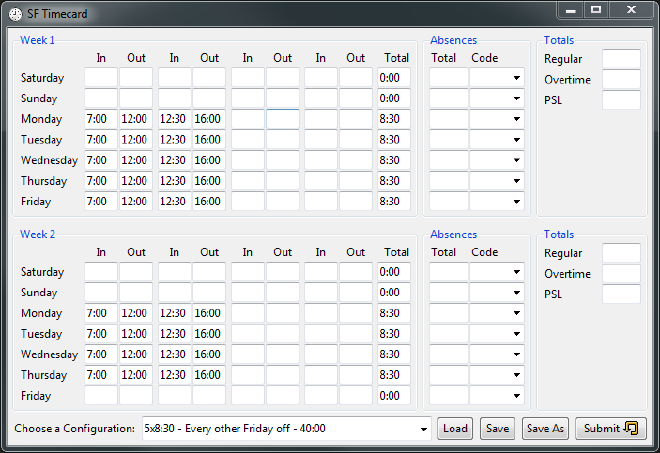Click the SF Timecard clock icon in title bar
The image size is (660, 453).
point(15,14)
